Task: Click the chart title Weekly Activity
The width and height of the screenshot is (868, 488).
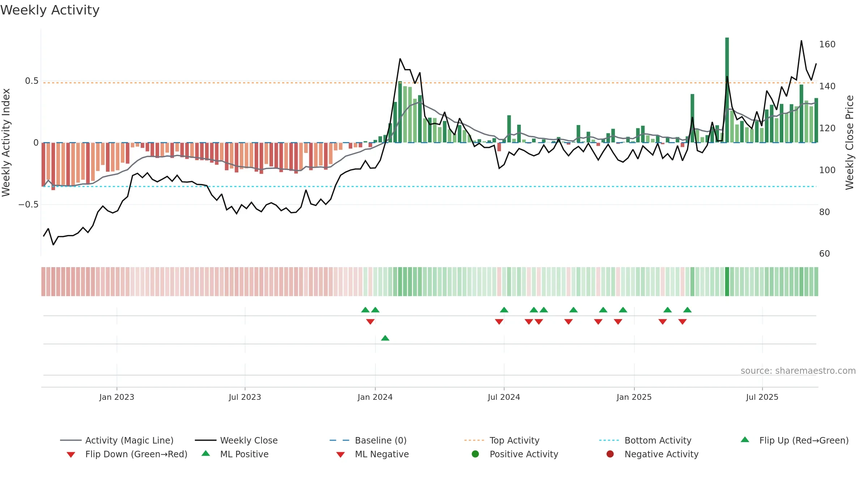Action: (50, 10)
